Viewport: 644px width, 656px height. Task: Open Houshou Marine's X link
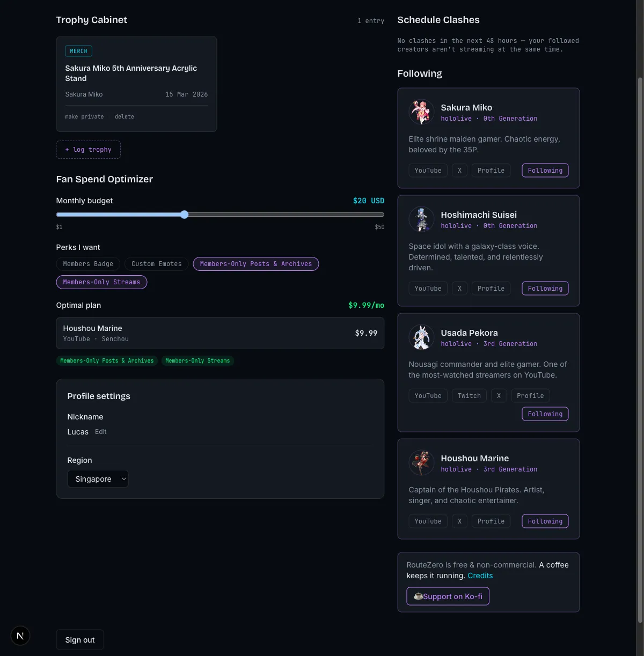tap(459, 521)
